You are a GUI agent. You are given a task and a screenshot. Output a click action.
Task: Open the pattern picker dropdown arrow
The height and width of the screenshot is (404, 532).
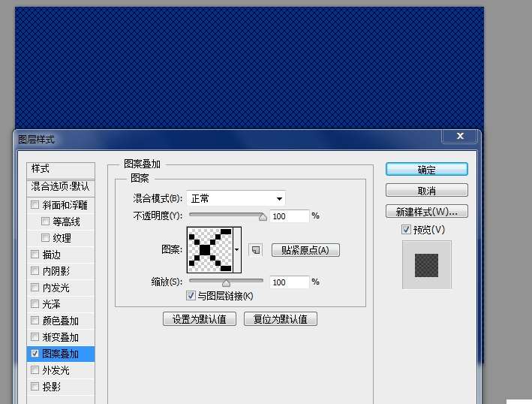click(237, 250)
